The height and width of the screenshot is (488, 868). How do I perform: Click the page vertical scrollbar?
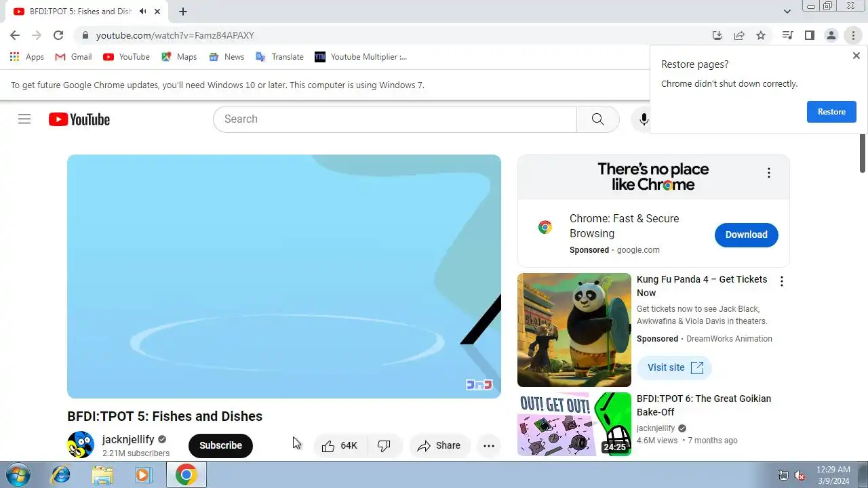(863, 152)
